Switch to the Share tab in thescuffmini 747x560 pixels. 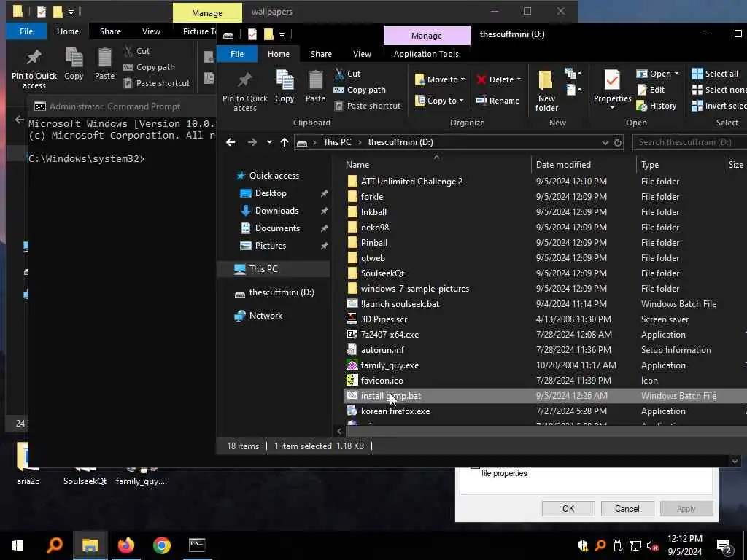pyautogui.click(x=321, y=54)
